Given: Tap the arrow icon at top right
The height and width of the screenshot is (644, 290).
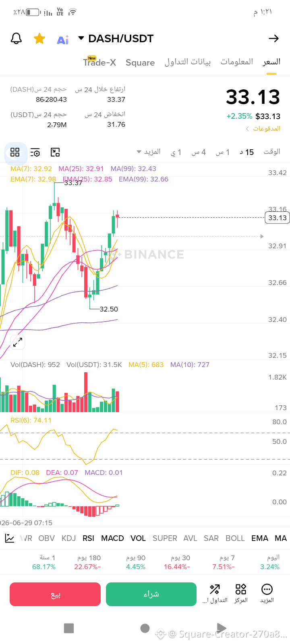Looking at the screenshot, I should click(273, 39).
